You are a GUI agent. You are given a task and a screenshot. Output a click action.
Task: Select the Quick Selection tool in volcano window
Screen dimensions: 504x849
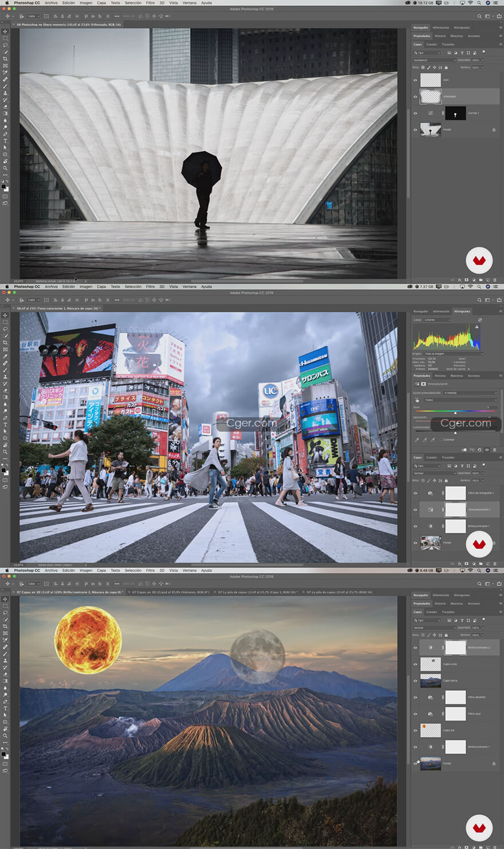point(5,620)
